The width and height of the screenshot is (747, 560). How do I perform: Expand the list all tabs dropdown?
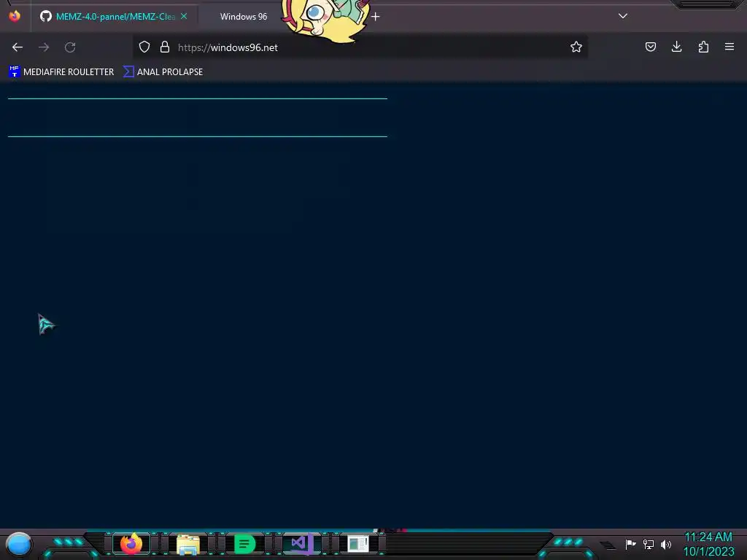tap(623, 16)
